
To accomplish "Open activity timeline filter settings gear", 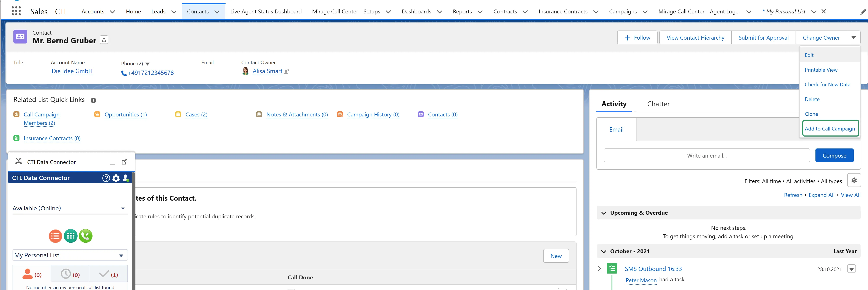I will pyautogui.click(x=854, y=180).
